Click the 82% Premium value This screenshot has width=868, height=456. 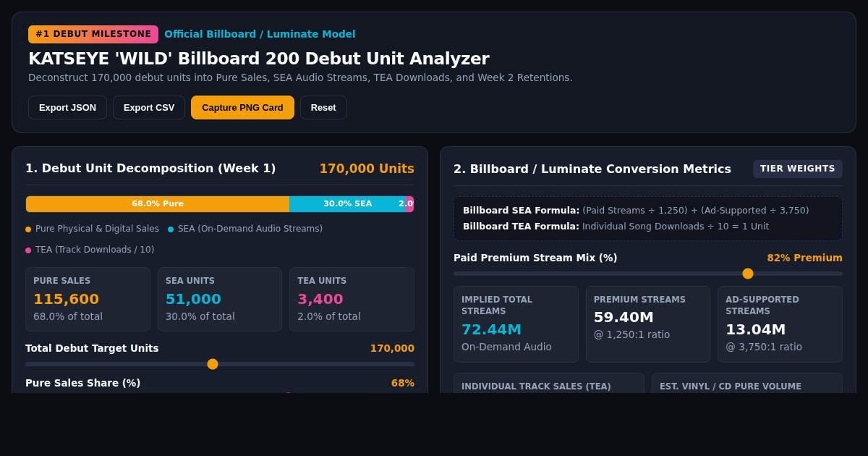[804, 258]
